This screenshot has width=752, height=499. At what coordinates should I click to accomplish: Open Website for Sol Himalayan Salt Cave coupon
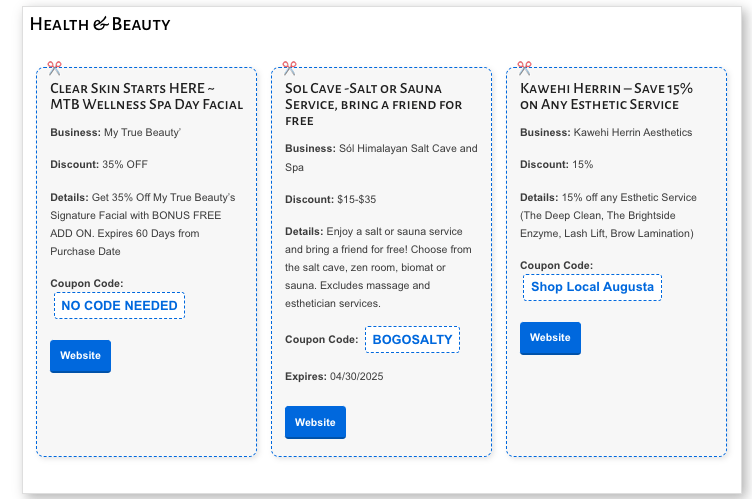tap(315, 422)
